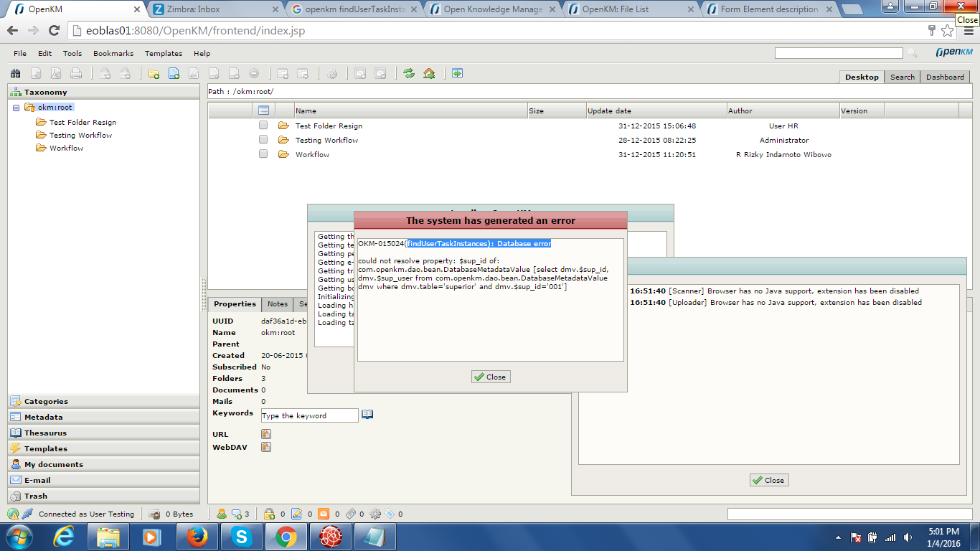Click the Add document toolbar icon
Viewport: 980px width, 551px height.
[x=174, y=73]
